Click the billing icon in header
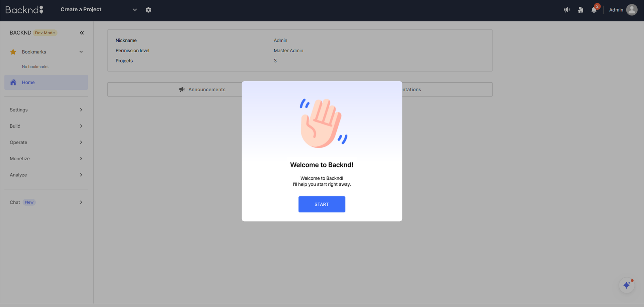 click(580, 10)
